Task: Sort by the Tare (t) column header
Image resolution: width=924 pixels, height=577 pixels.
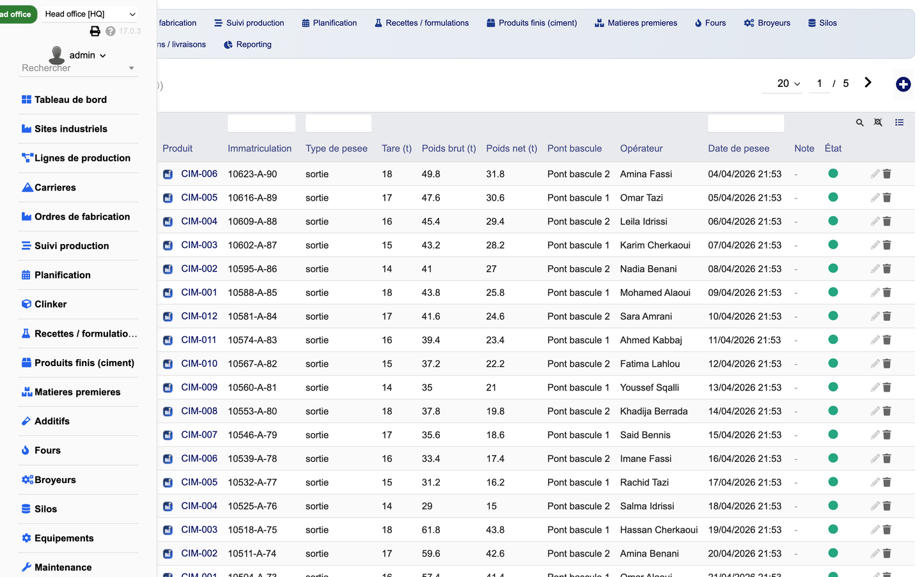Action: (396, 148)
